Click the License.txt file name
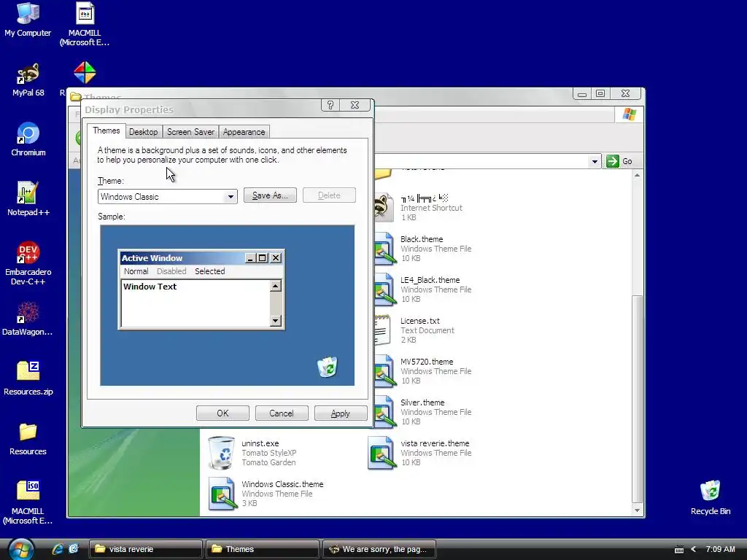 [x=419, y=321]
